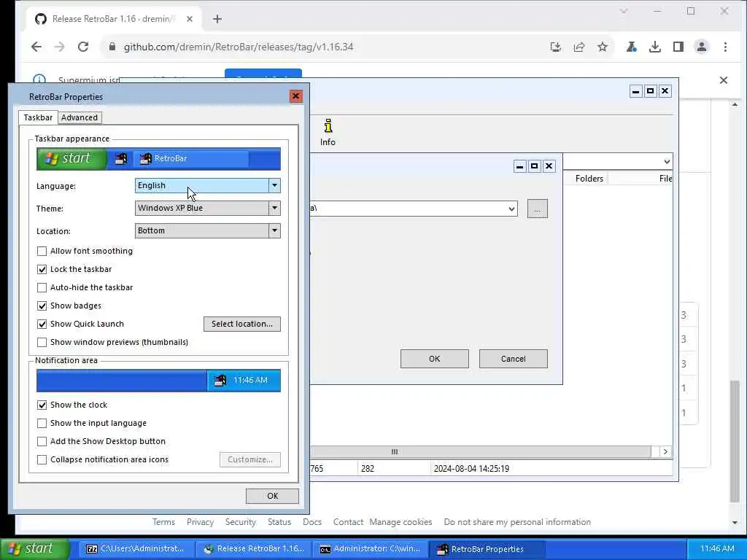This screenshot has height=560, width=747.
Task: Open the browser three-dot menu
Action: [x=725, y=47]
